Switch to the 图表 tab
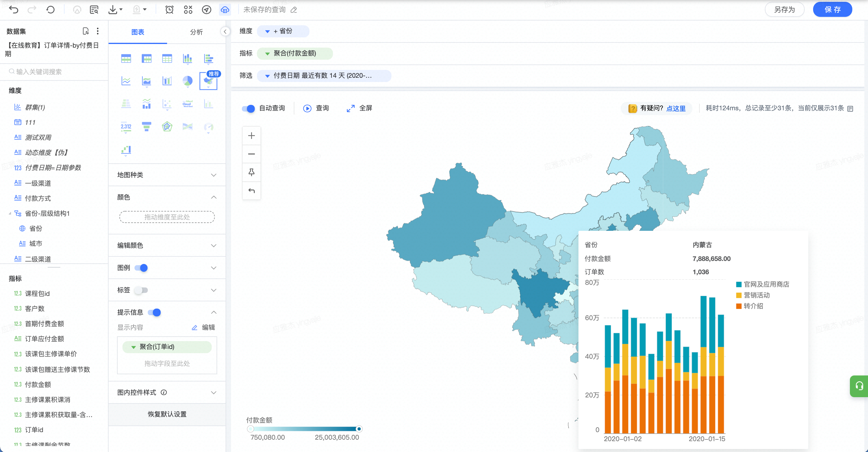This screenshot has width=868, height=452. [138, 32]
